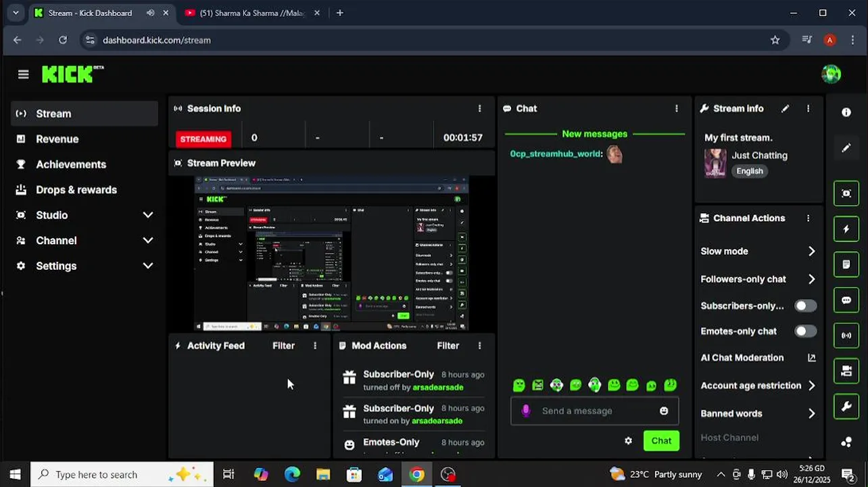Viewport: 868px width, 487px height.
Task: Click the chat user's avatar emote
Action: [614, 154]
